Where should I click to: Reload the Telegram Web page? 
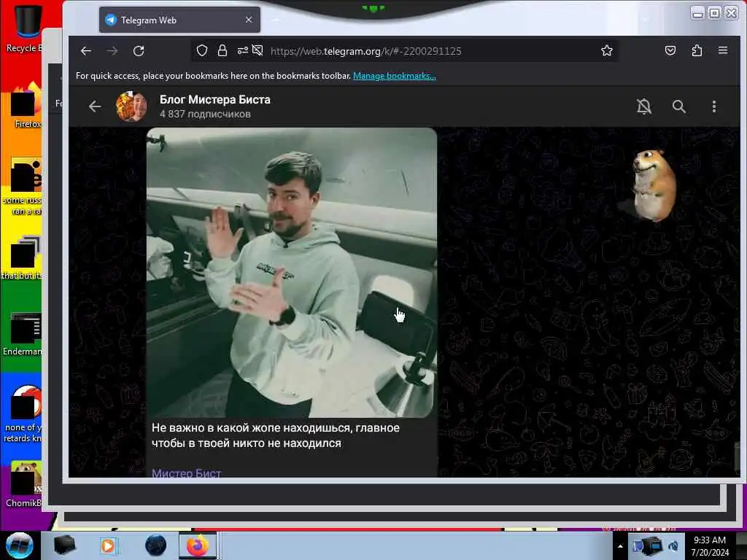click(139, 51)
